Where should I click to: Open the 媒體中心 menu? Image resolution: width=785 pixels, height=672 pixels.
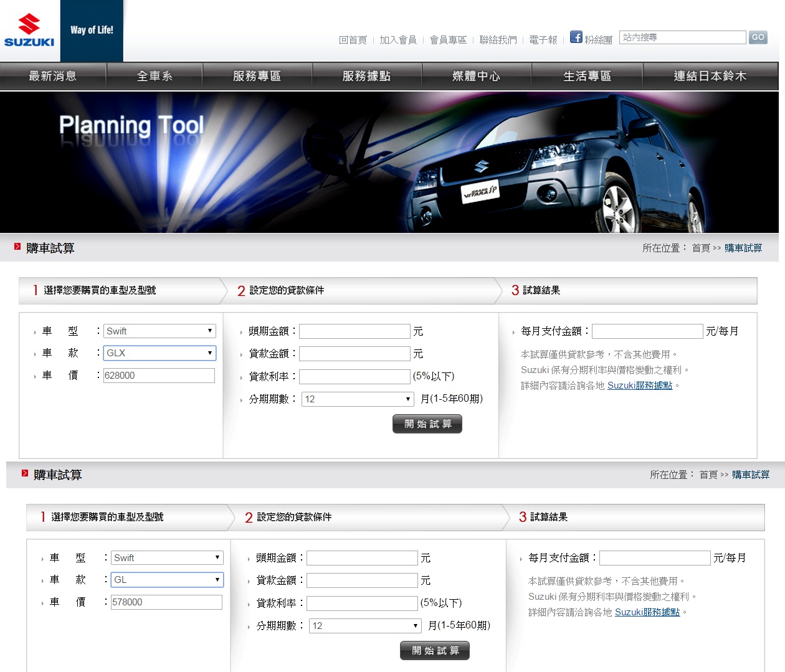[x=477, y=76]
